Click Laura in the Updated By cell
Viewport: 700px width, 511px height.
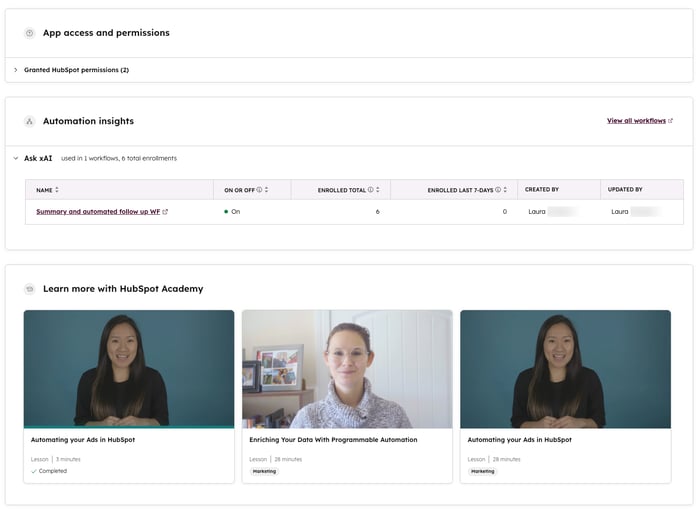620,212
